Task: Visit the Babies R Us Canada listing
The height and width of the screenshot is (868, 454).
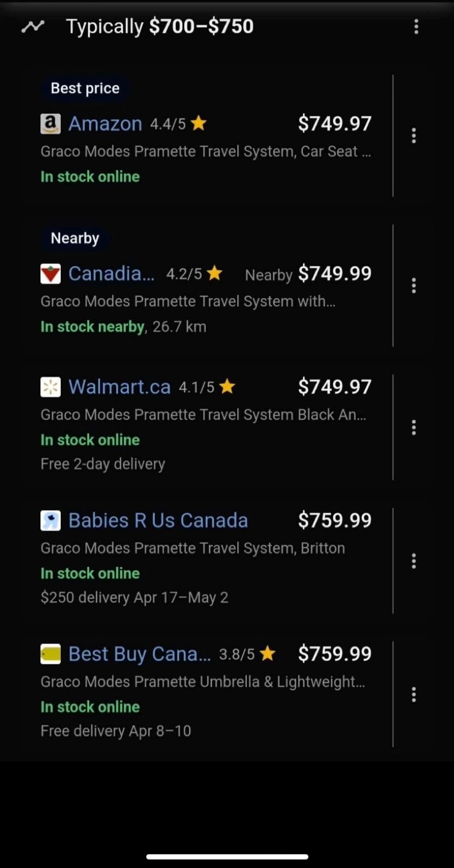Action: click(158, 521)
